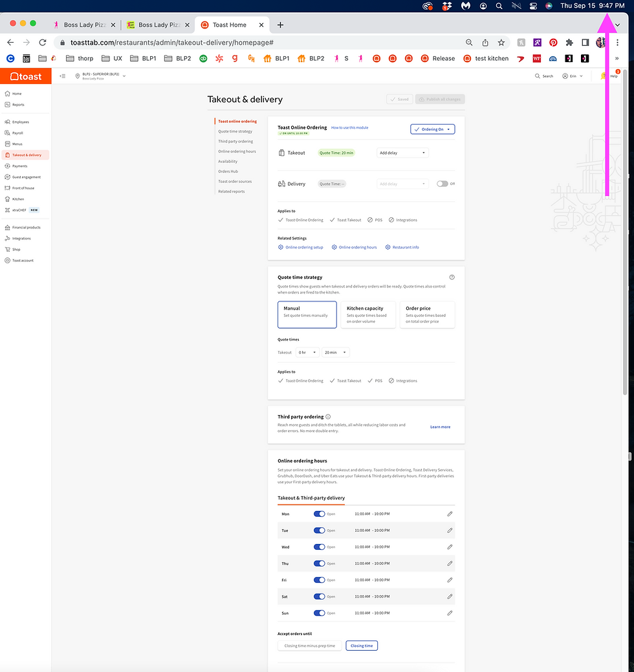Screen dimensions: 634x672
Task: Click the Quote time strategy help icon
Action: [452, 277]
